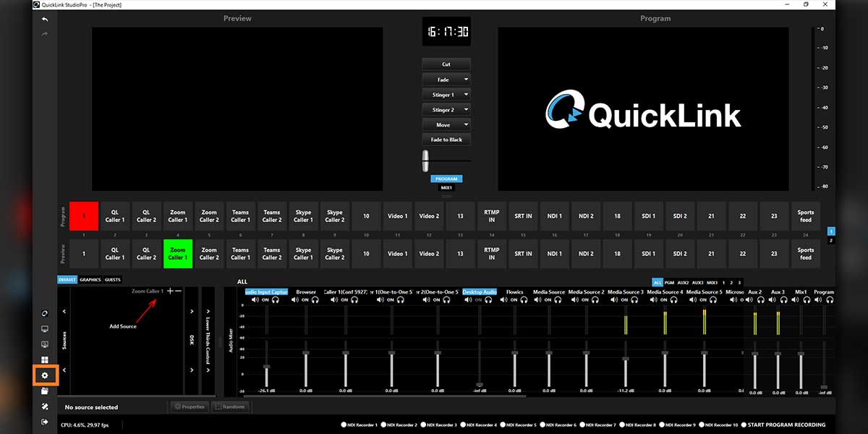Mute speaker icon for Aux 2 channel
The image size is (868, 434).
coord(750,299)
